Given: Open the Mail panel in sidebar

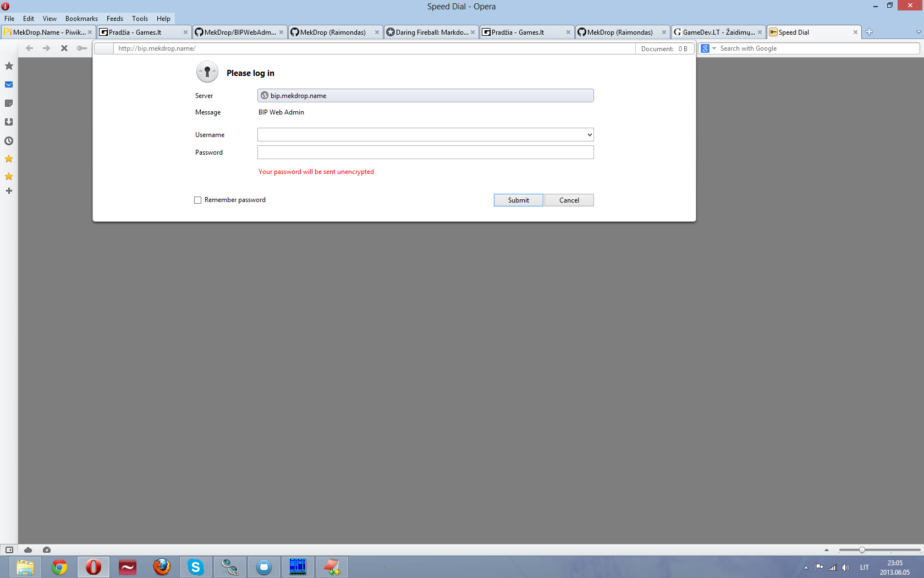Looking at the screenshot, I should (x=9, y=85).
